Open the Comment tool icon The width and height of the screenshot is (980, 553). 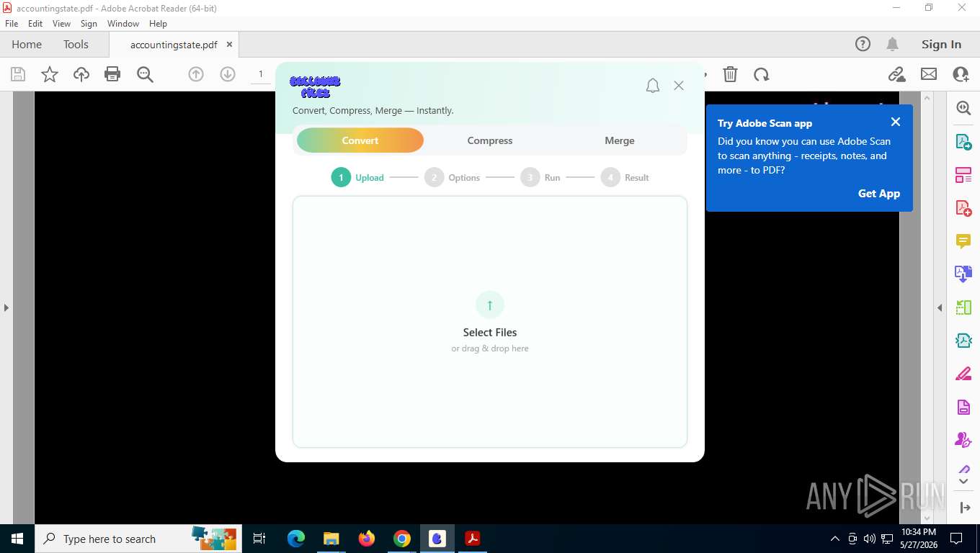tap(963, 241)
